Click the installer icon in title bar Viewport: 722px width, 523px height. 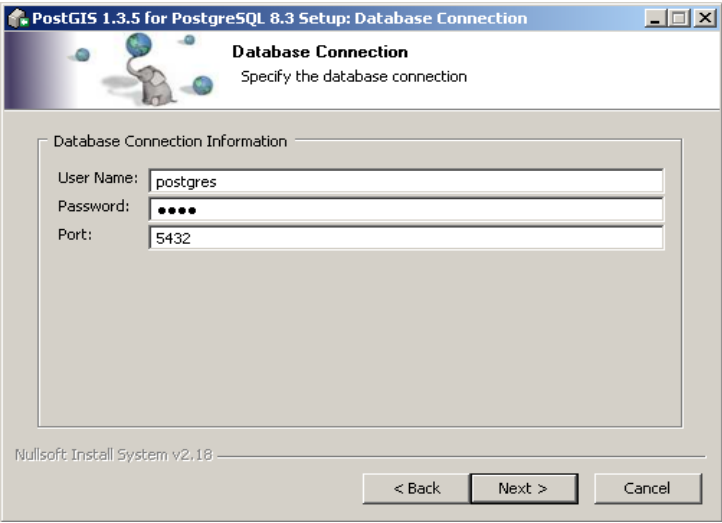18,18
